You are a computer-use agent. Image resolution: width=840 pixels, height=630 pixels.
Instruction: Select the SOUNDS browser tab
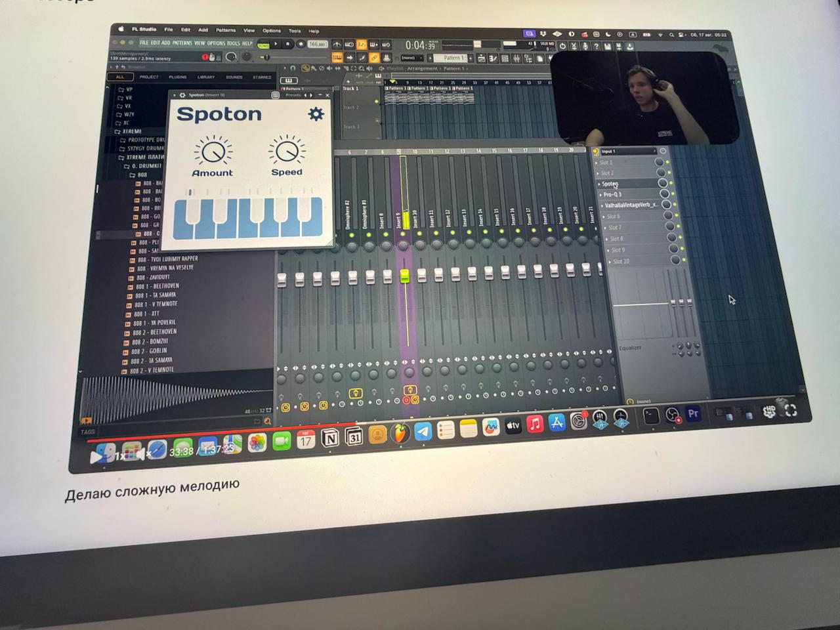pyautogui.click(x=234, y=77)
